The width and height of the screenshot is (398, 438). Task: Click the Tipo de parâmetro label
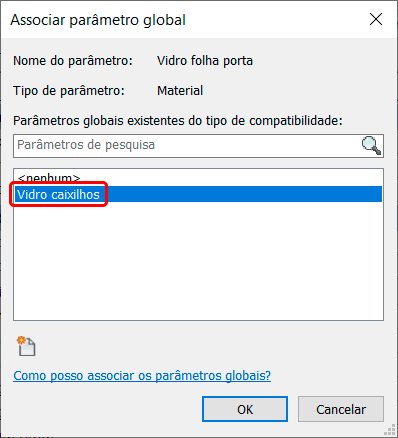click(x=69, y=91)
